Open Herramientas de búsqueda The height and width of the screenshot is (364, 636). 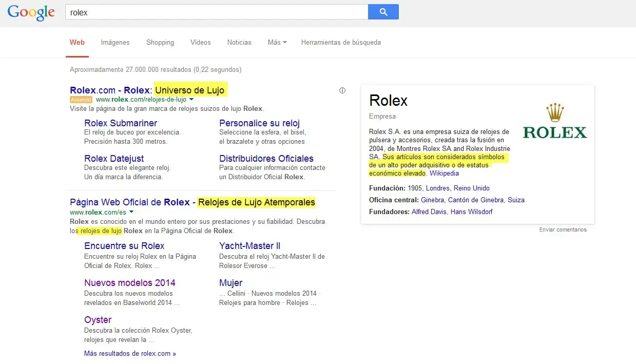(x=341, y=42)
